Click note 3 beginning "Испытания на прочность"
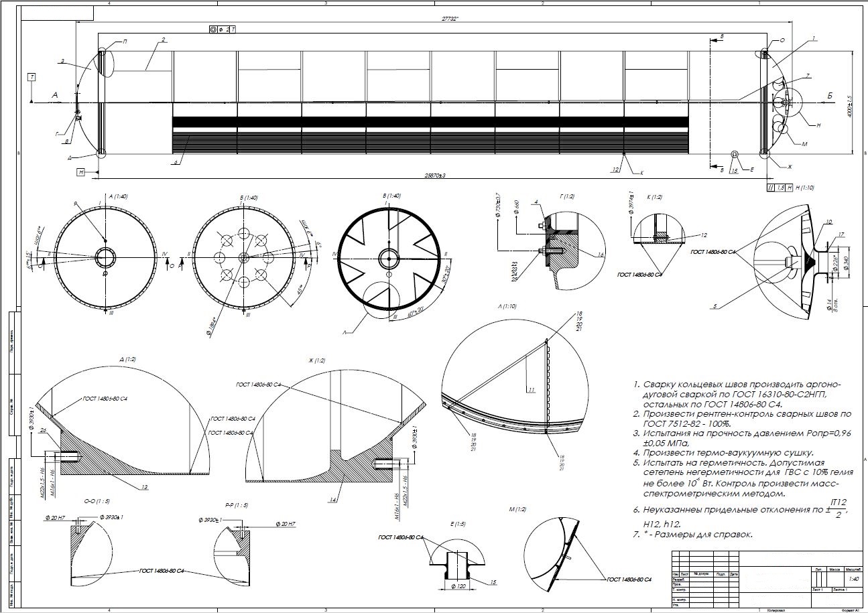 743,438
